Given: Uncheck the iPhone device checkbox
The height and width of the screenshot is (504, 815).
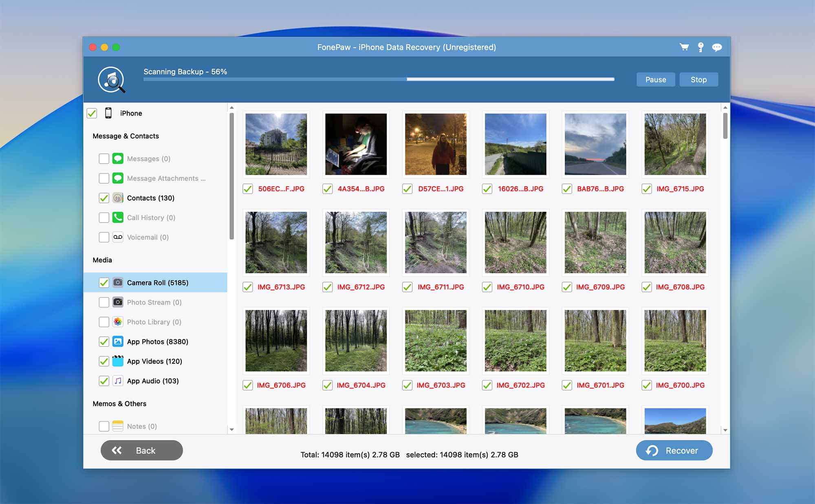Looking at the screenshot, I should (92, 113).
